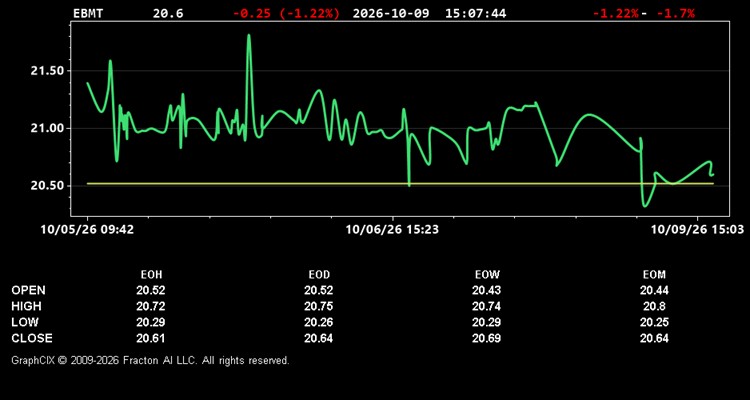Screen dimensions: 750x400
Task: Click the 10/06/26 15:23 x-axis label
Action: tap(392, 229)
